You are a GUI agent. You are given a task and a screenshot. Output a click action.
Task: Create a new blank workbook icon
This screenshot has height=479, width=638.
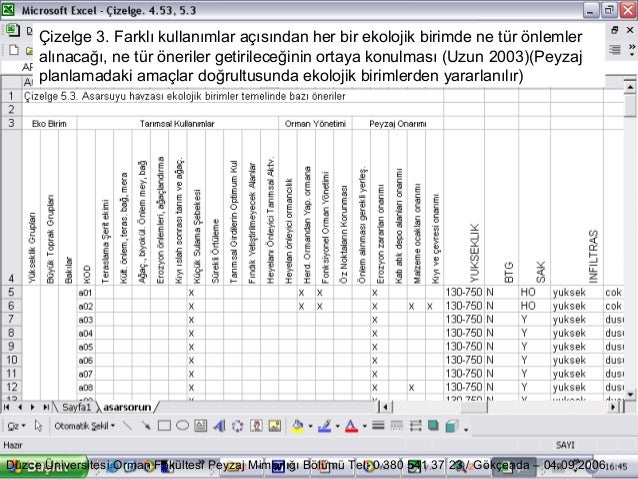[13, 50]
